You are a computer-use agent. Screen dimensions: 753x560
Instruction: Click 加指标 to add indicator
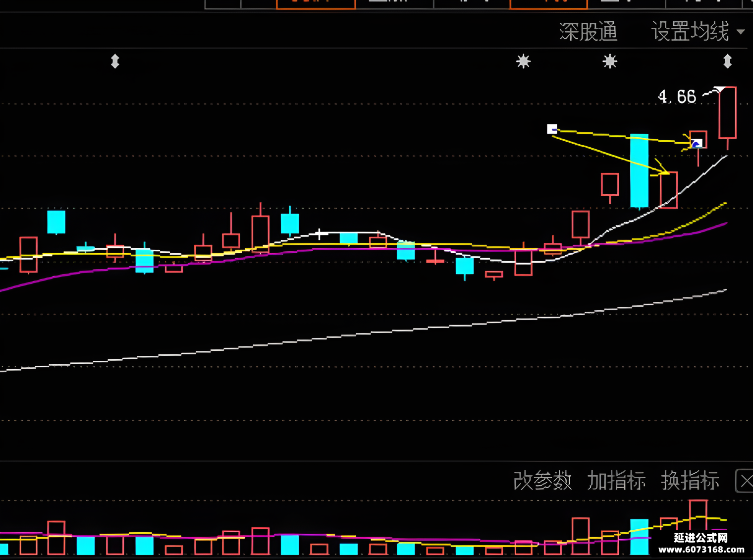tap(616, 481)
